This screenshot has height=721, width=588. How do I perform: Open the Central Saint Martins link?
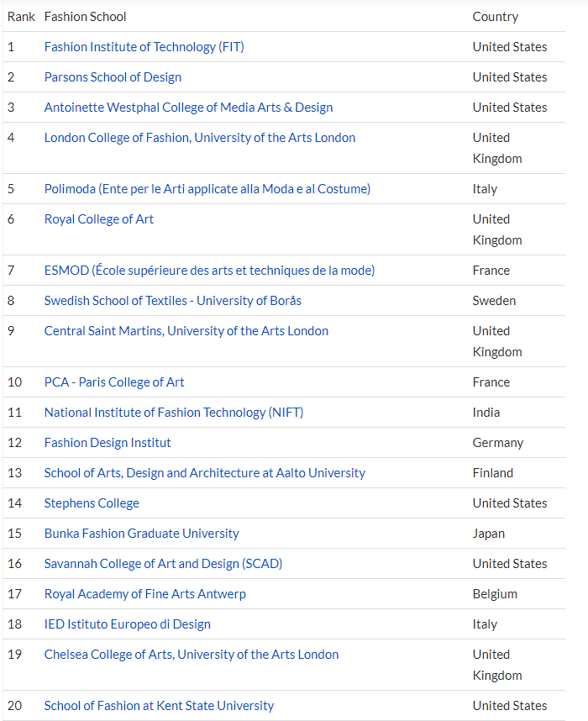(x=186, y=331)
